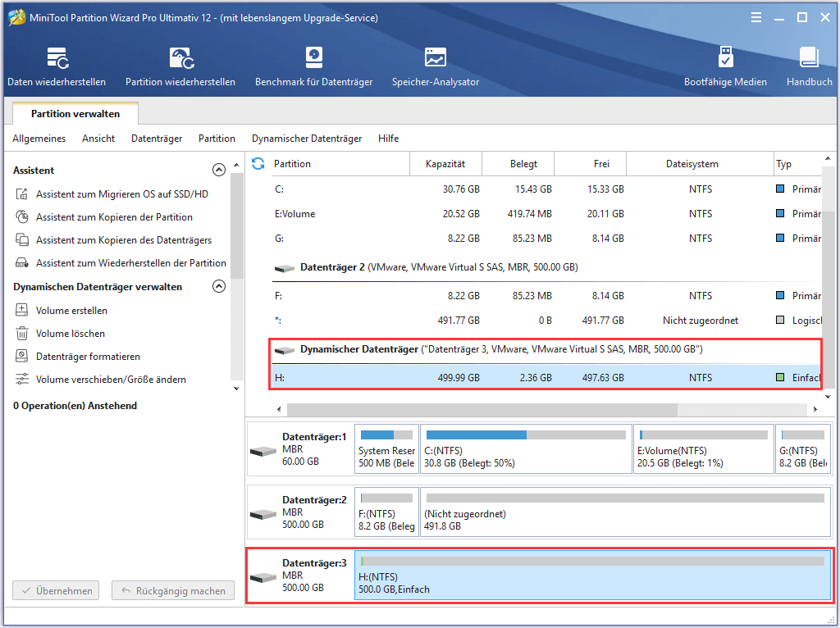
Task: Select the H: volume row in the list
Action: click(546, 377)
